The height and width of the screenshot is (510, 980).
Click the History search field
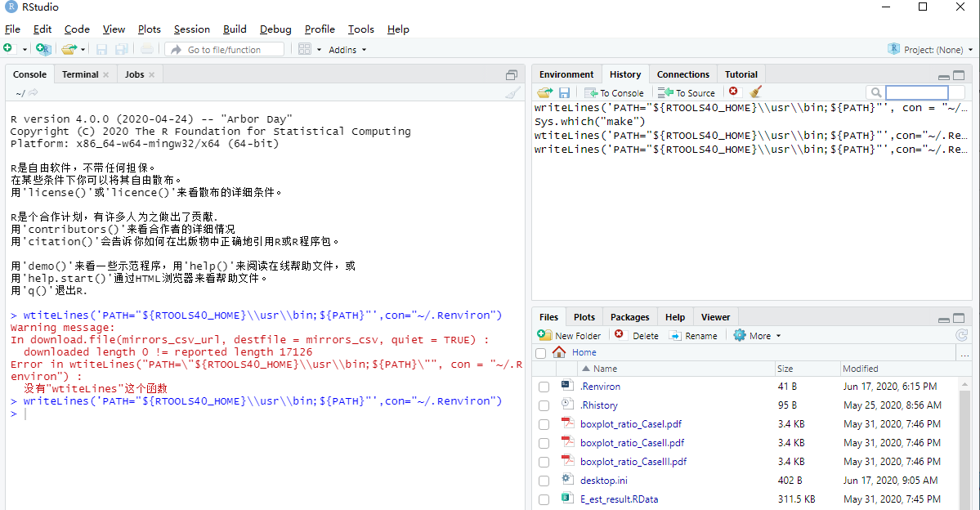tap(917, 92)
